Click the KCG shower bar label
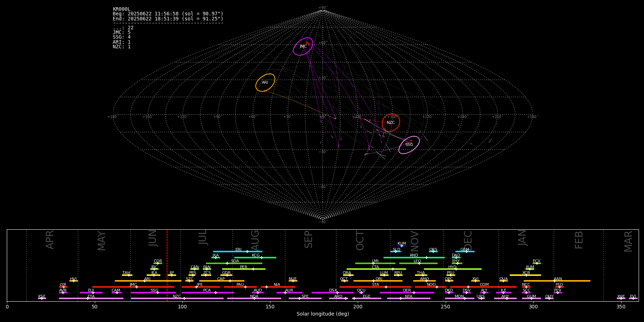The image size is (644, 322). 256,255
